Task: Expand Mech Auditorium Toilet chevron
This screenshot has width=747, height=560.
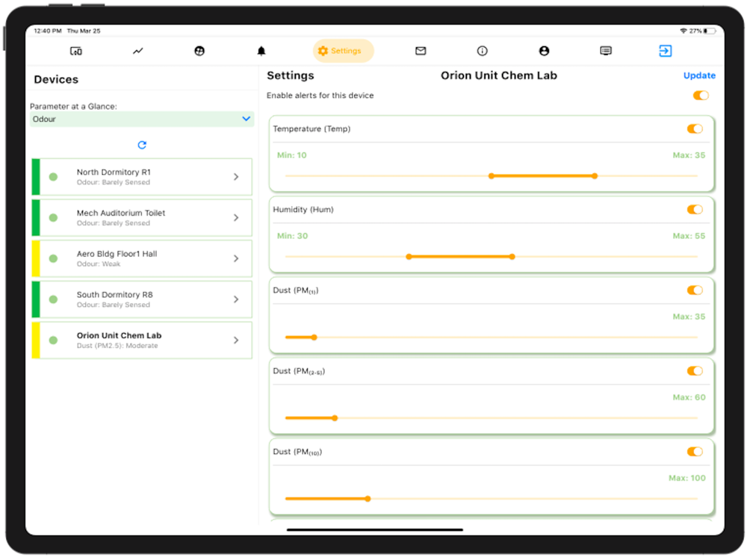Action: tap(236, 217)
